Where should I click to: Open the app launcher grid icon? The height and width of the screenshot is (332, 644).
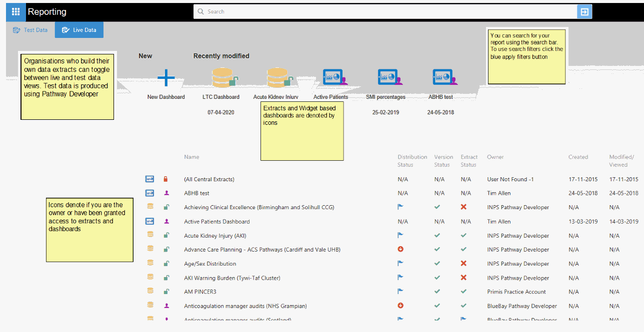(x=15, y=11)
